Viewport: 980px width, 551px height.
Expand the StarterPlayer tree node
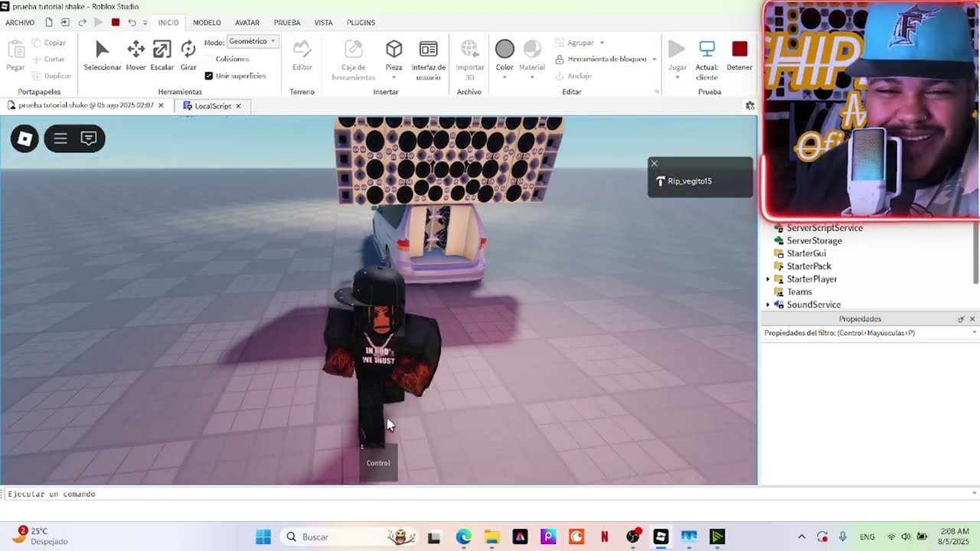tap(768, 279)
